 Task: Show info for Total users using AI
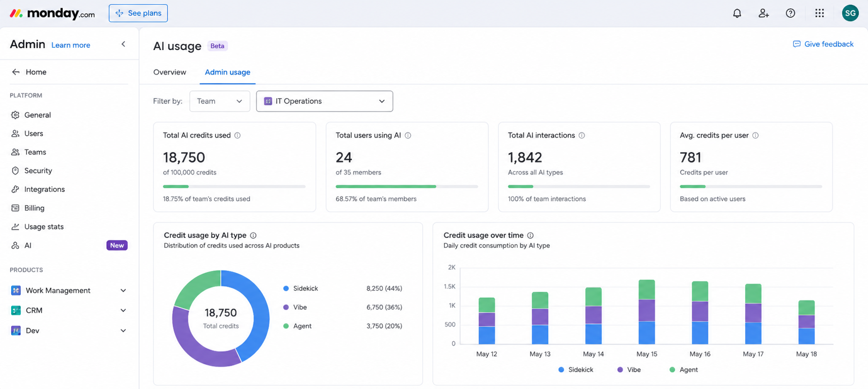click(408, 135)
